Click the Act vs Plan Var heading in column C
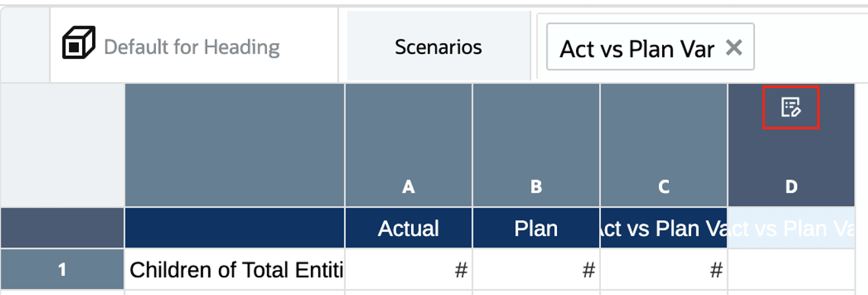The image size is (868, 295). [x=663, y=229]
